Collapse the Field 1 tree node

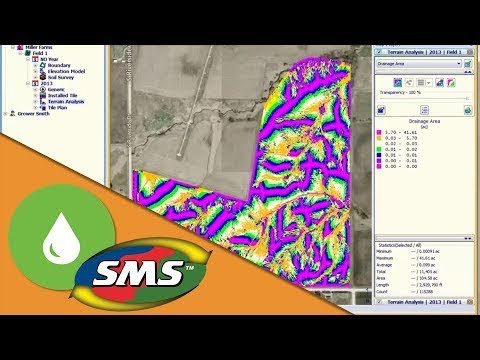coord(20,53)
